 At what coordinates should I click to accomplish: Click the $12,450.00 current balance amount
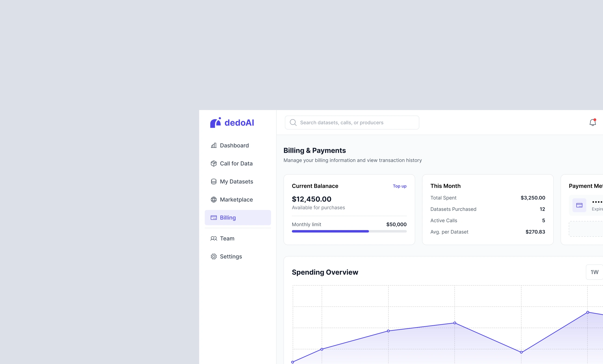311,199
